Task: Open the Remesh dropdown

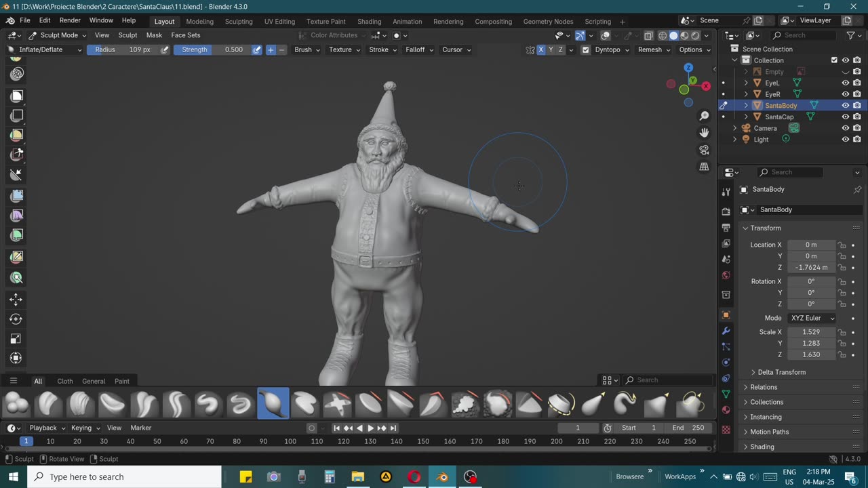Action: [654, 49]
